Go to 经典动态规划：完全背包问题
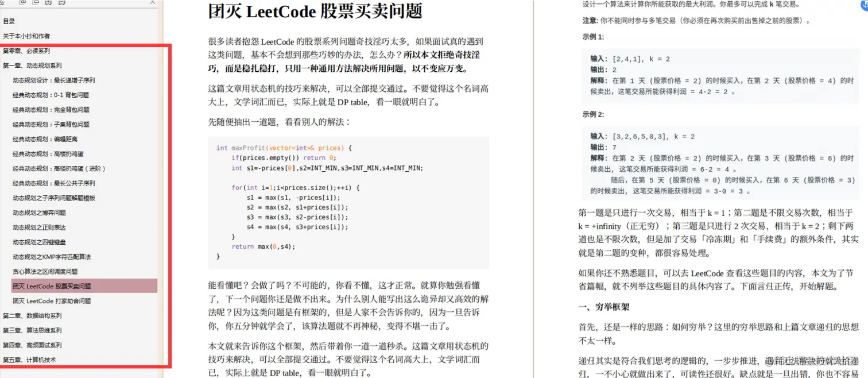The height and width of the screenshot is (378, 868). 51,110
